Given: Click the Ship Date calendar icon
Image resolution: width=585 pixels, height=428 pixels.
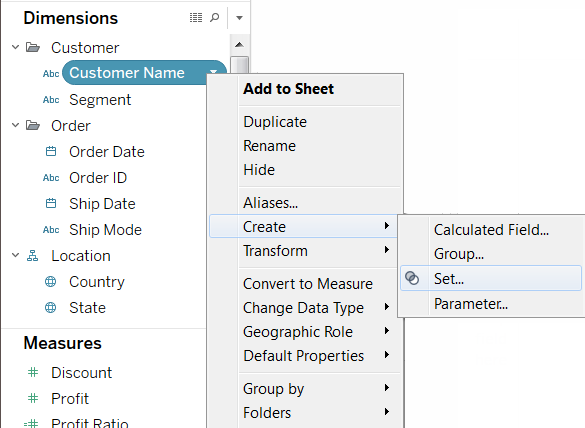Looking at the screenshot, I should coord(51,203).
